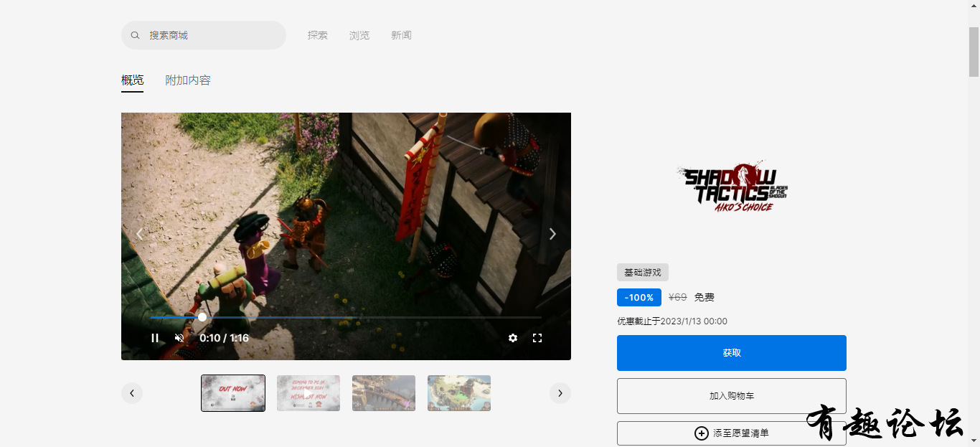Click 加入购物车 button
This screenshot has width=980, height=447.
coord(732,396)
